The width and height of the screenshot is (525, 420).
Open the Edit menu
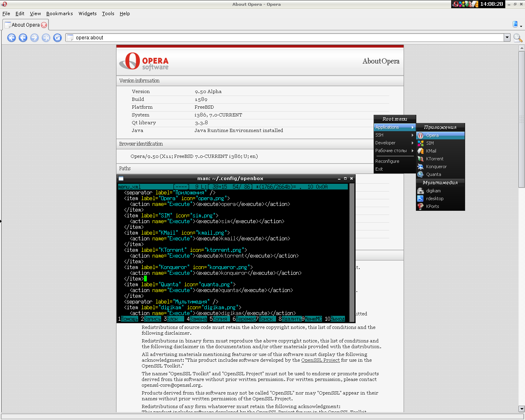(20, 14)
